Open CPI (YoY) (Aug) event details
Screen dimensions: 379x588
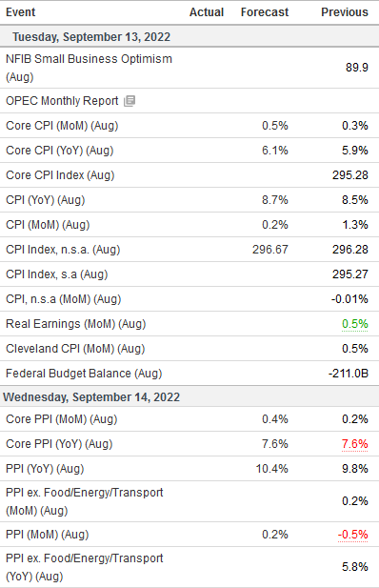click(x=46, y=199)
